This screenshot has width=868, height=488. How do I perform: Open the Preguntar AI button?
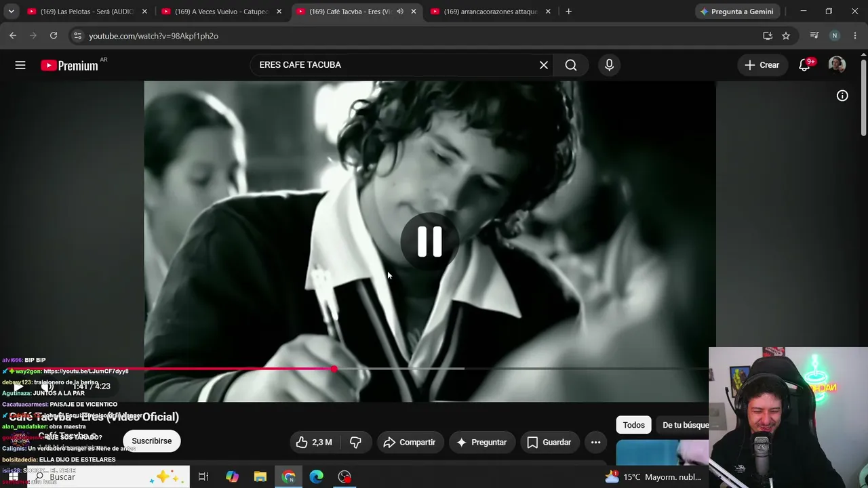482,443
